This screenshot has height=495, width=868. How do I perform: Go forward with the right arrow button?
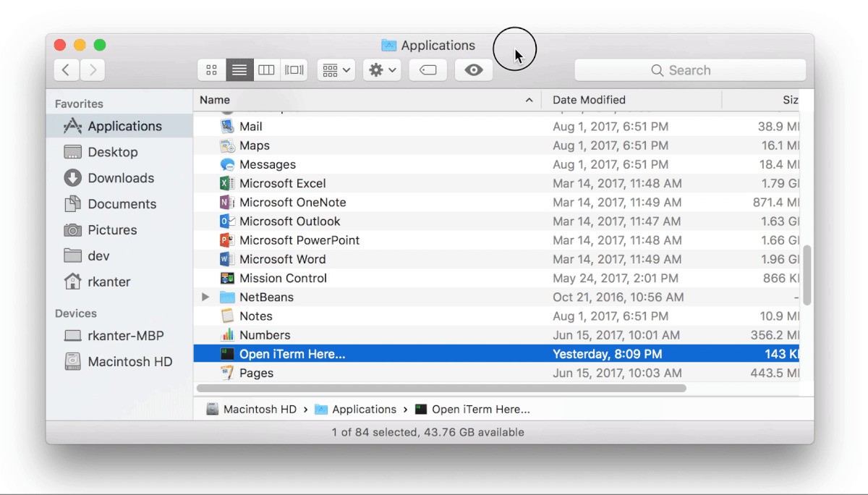click(93, 70)
